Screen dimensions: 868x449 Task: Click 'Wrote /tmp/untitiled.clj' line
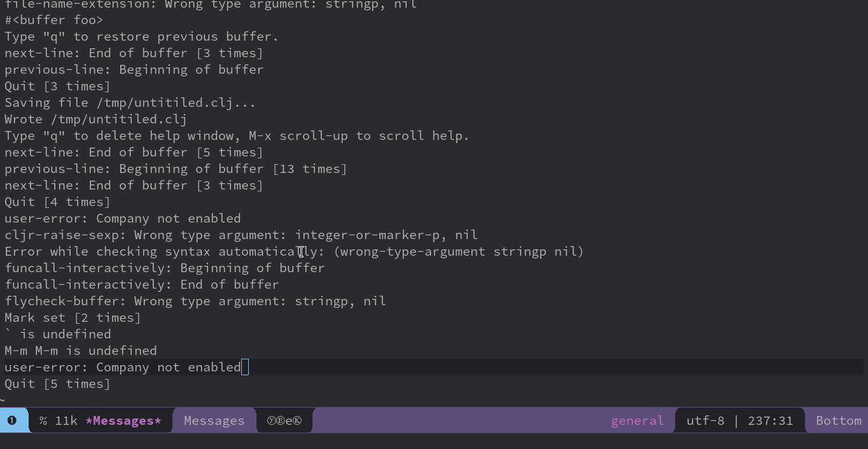pos(95,119)
